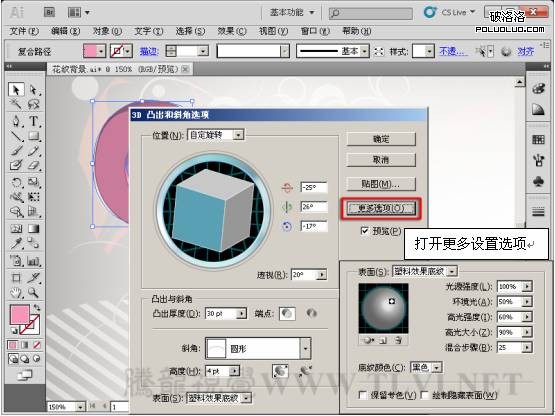Open the shading color (底纹颜色) dropdown
The height and width of the screenshot is (416, 555).
click(x=437, y=368)
